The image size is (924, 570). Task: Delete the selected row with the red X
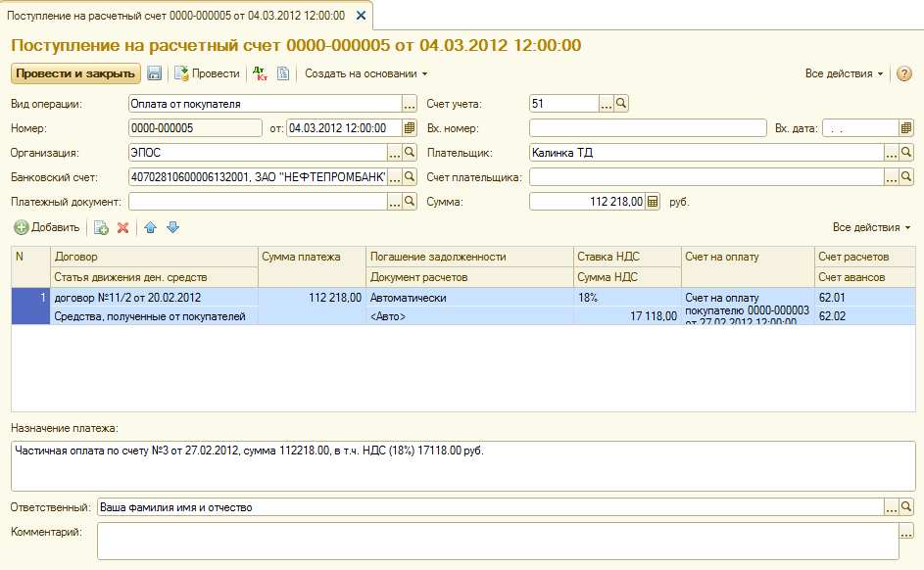point(123,227)
